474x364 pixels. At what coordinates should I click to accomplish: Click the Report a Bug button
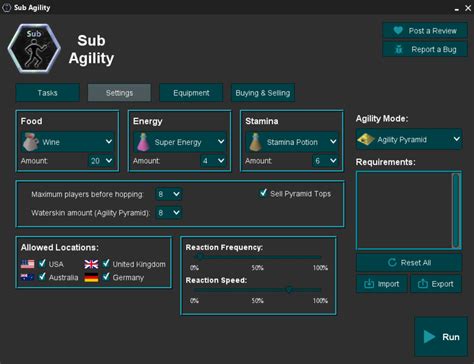425,49
